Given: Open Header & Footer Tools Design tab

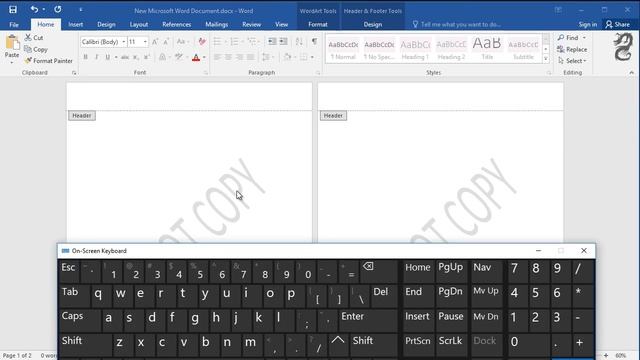Looking at the screenshot, I should pos(373,24).
